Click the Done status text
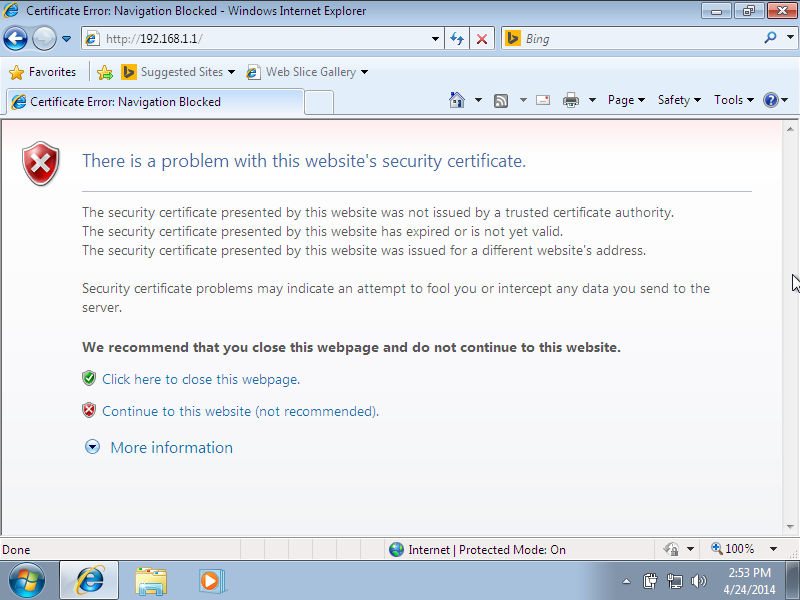The width and height of the screenshot is (800, 600). pyautogui.click(x=16, y=550)
